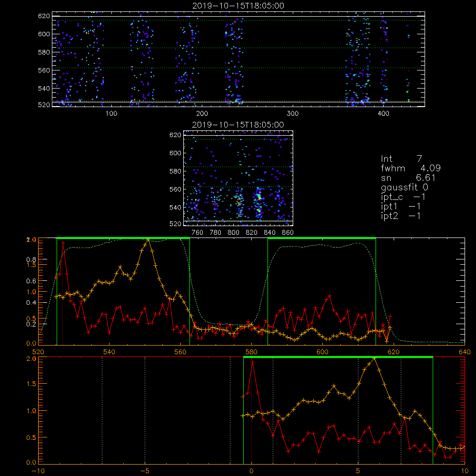Click x-axis label "780" under the center panel

pyautogui.click(x=216, y=233)
